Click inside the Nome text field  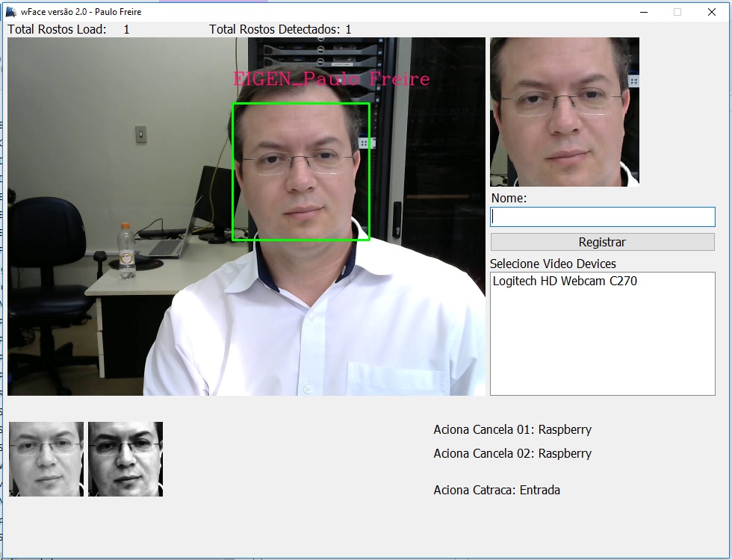tap(602, 217)
